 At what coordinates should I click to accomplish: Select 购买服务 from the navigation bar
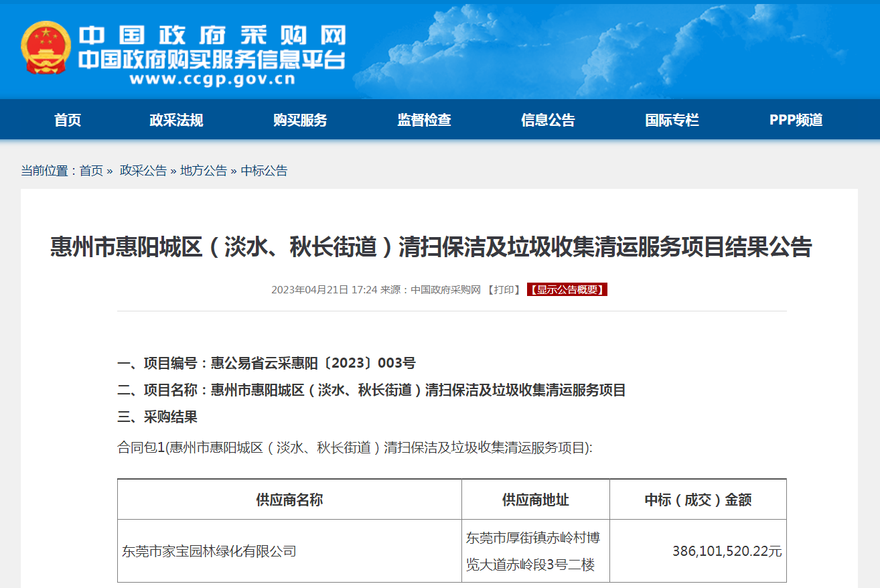tap(300, 121)
